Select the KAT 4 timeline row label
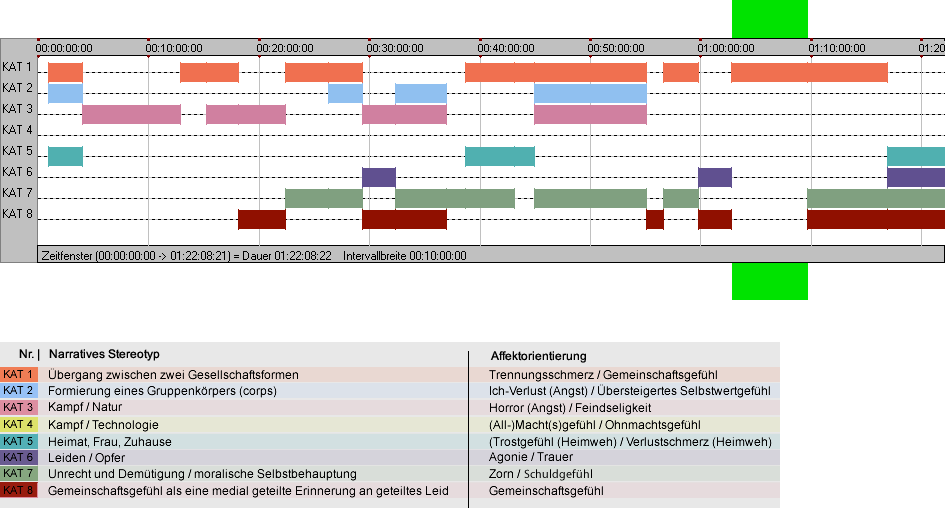 [x=17, y=130]
